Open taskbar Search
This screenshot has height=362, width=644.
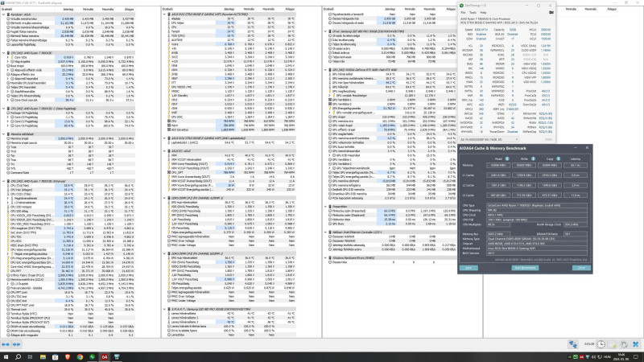pyautogui.click(x=18, y=357)
